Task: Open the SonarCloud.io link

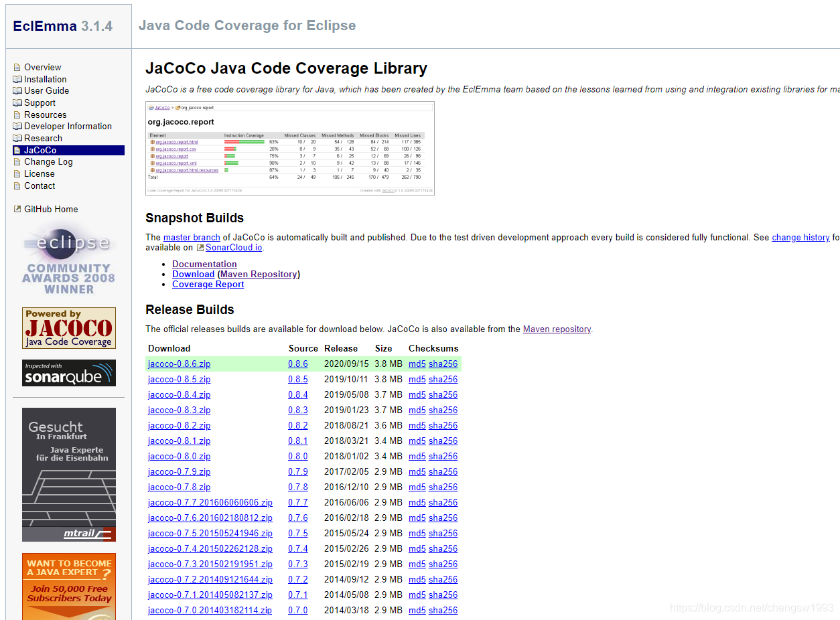Action: (x=234, y=247)
